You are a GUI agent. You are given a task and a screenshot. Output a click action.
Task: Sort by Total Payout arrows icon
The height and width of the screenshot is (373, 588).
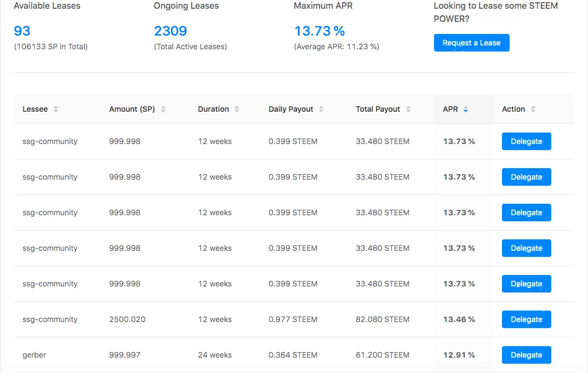(x=408, y=109)
